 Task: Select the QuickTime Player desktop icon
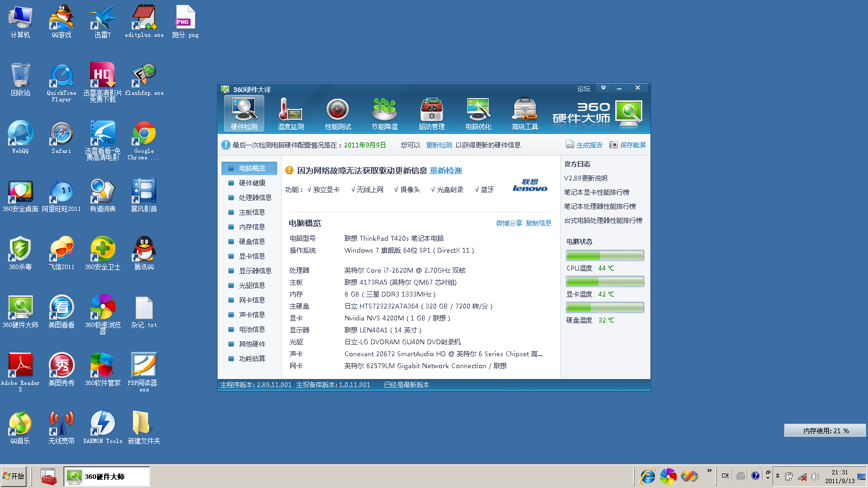(61, 82)
